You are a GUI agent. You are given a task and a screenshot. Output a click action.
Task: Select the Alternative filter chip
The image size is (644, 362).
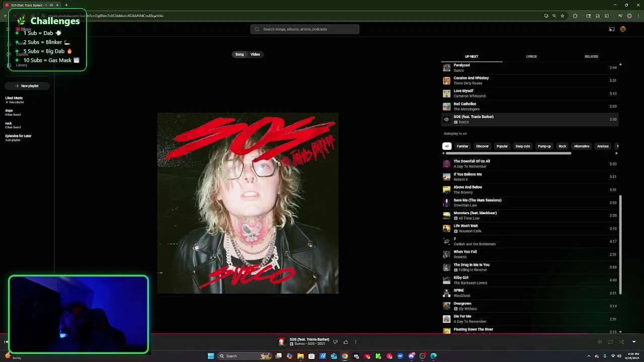tap(582, 146)
